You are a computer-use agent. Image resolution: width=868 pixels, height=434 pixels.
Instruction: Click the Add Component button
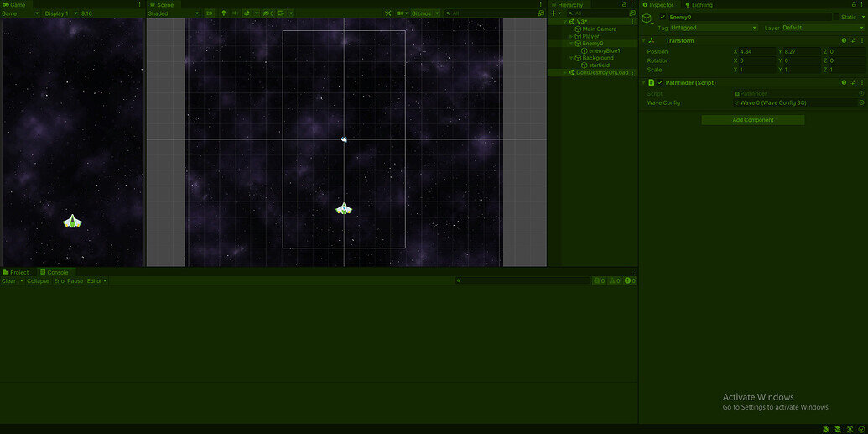pos(753,120)
